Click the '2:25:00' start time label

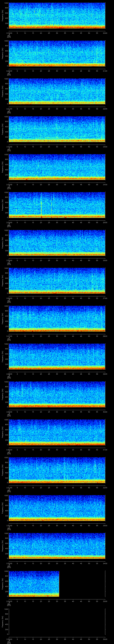[x=9, y=260]
